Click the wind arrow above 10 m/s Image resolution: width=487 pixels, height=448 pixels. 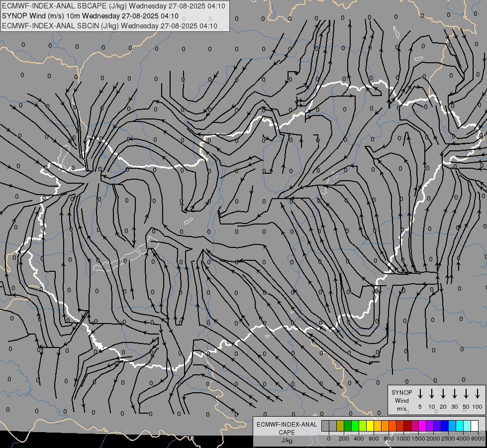432,393
